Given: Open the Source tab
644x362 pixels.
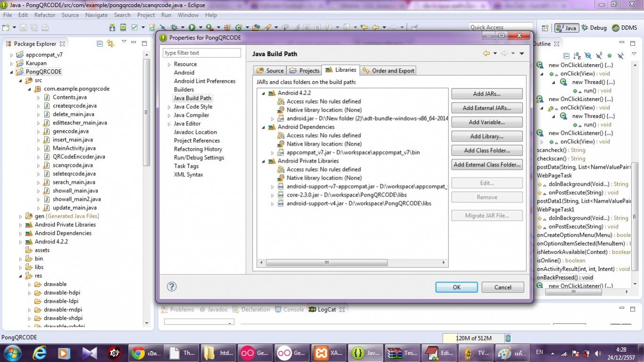Looking at the screenshot, I should tap(270, 71).
